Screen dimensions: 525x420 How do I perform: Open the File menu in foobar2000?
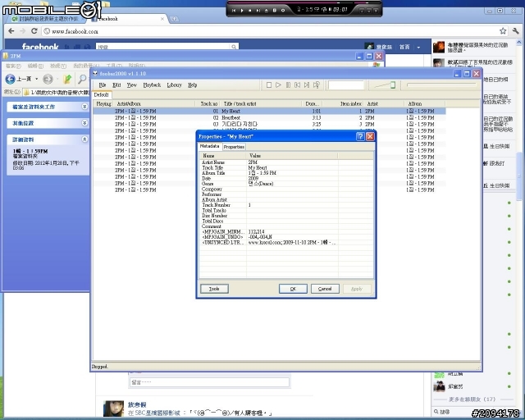click(x=103, y=85)
